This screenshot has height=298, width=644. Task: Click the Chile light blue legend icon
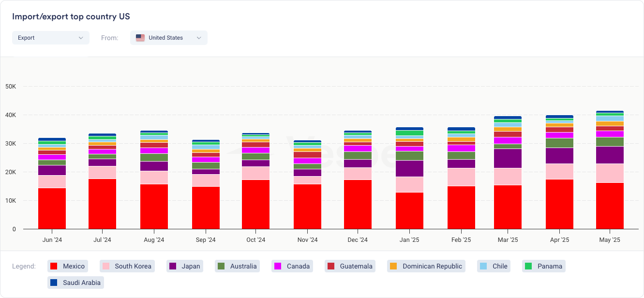483,266
